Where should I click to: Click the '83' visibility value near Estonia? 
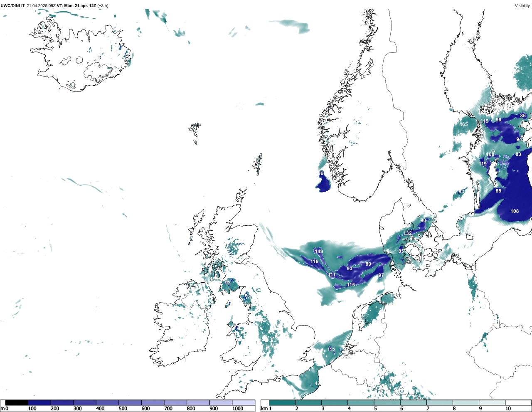[518, 154]
